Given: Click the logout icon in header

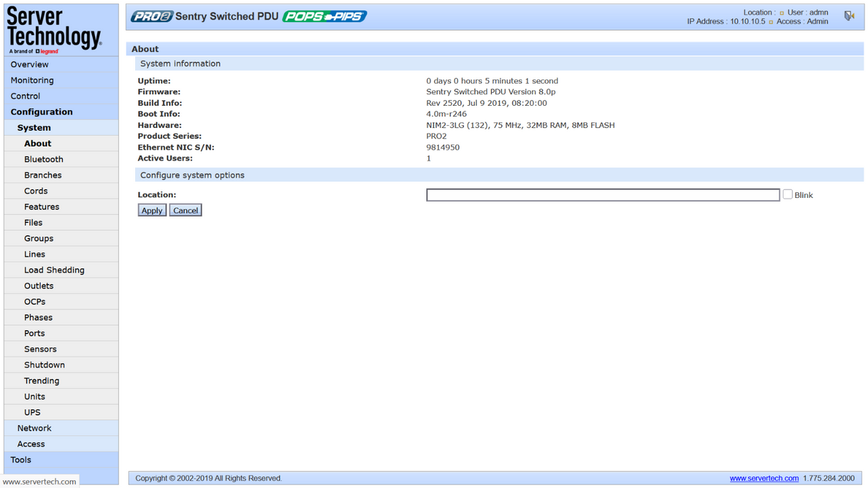Looking at the screenshot, I should pos(849,16).
